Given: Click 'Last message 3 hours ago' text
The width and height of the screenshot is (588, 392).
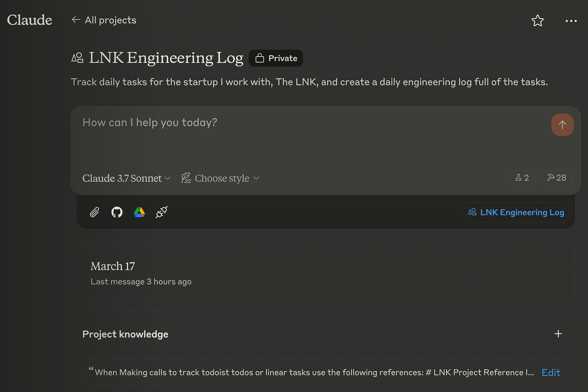Looking at the screenshot, I should [x=141, y=282].
